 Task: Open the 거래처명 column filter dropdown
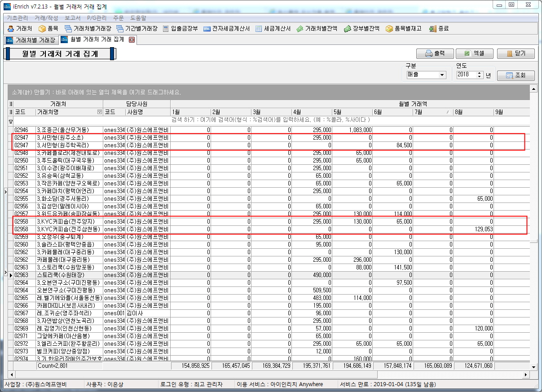[100, 112]
